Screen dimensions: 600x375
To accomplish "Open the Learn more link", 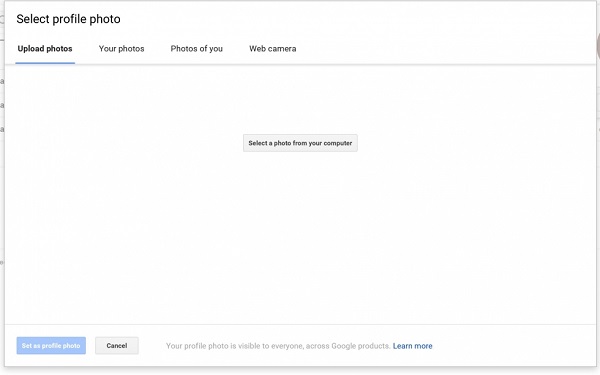I will (x=412, y=346).
